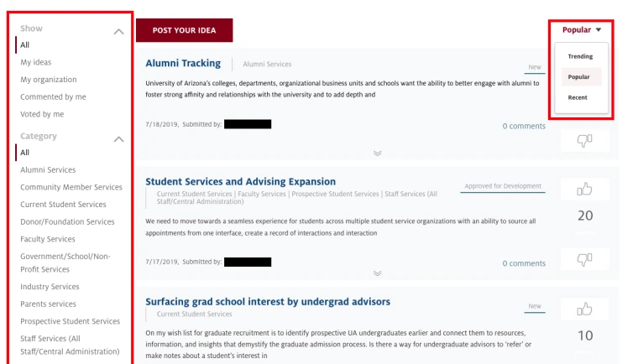
Task: Click the POST YOUR IDEA button
Action: pyautogui.click(x=185, y=30)
